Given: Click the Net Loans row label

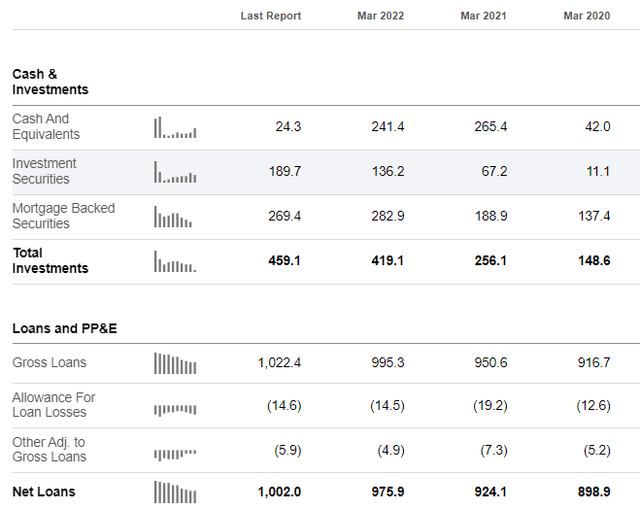Looking at the screenshot, I should [44, 491].
